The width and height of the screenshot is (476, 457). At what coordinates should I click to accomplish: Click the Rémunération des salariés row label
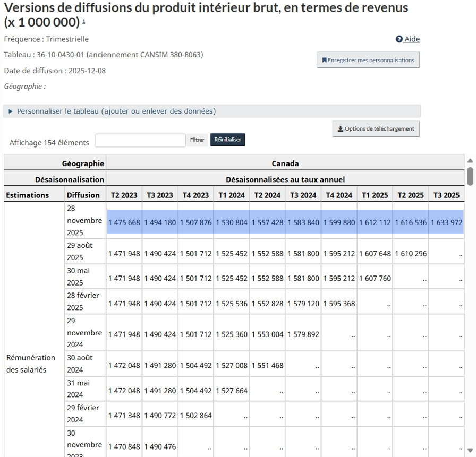(31, 364)
